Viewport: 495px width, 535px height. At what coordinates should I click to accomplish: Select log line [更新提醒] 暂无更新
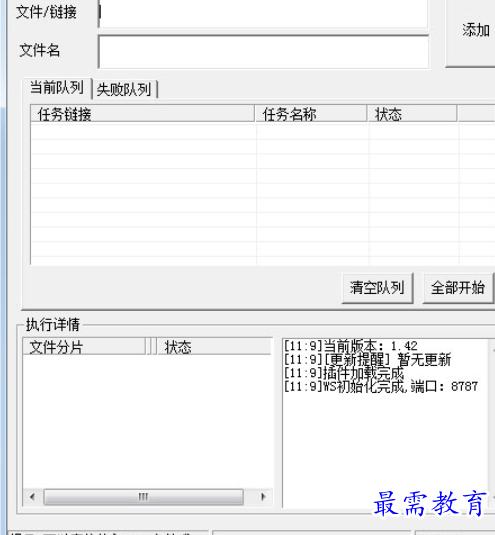pyautogui.click(x=367, y=360)
